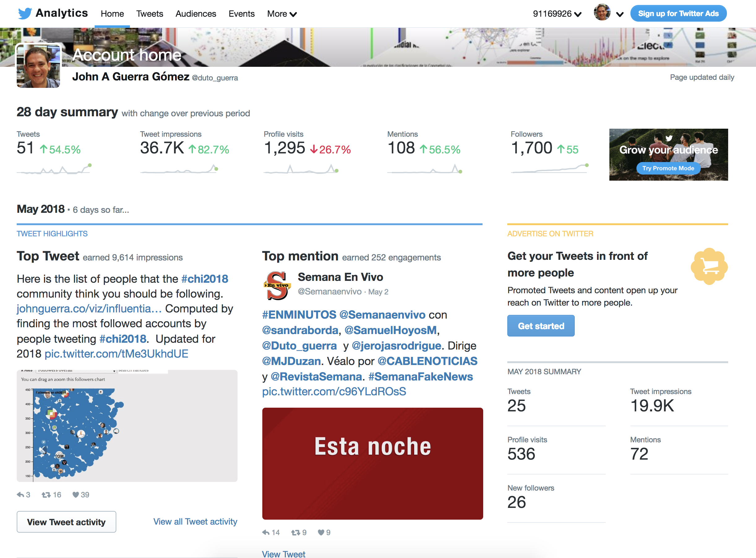Click the '1,700' Followers value
Viewport: 756px width, 558px height.
532,148
